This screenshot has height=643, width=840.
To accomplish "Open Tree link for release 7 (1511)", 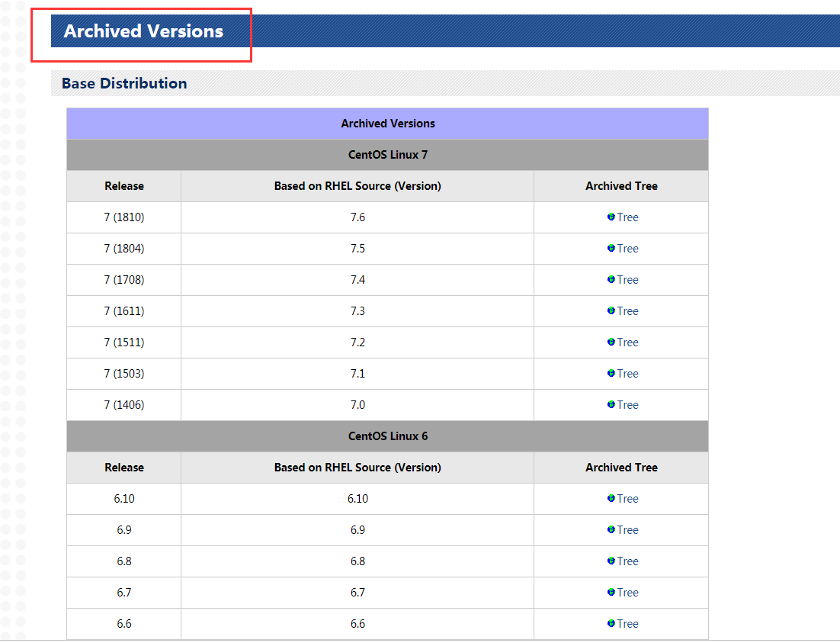I will [627, 342].
